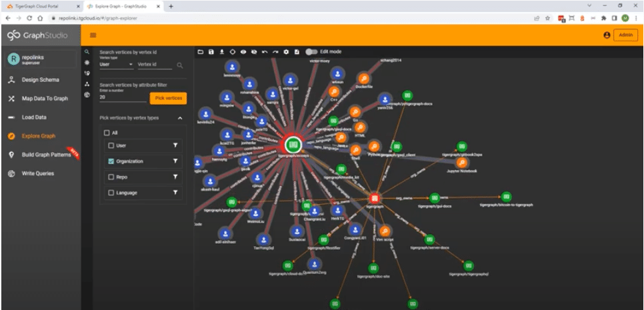Open the repolinks graph selector
This screenshot has width=644, height=310.
[x=41, y=60]
